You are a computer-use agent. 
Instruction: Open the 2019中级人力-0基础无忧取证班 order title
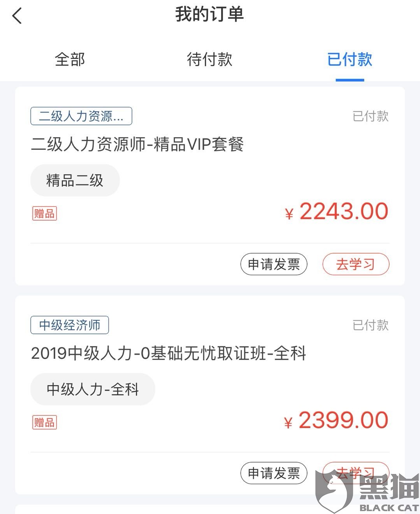click(x=168, y=353)
